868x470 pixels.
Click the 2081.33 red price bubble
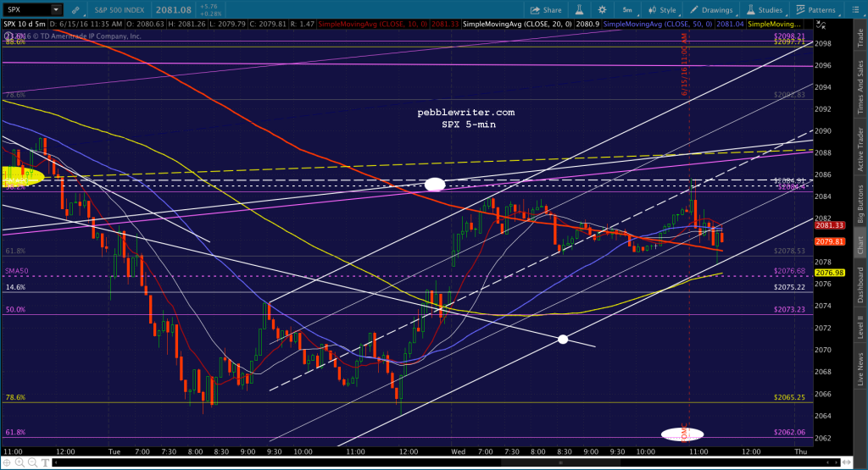(x=829, y=225)
